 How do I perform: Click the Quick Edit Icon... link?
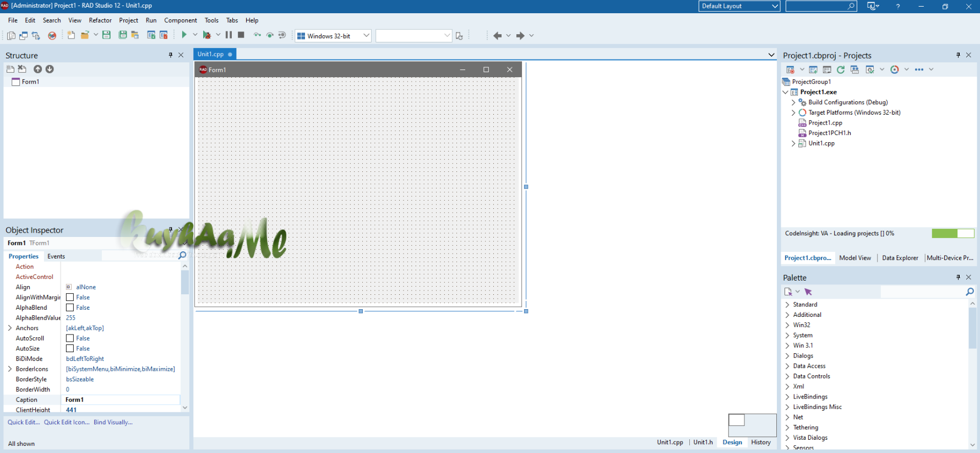tap(67, 422)
